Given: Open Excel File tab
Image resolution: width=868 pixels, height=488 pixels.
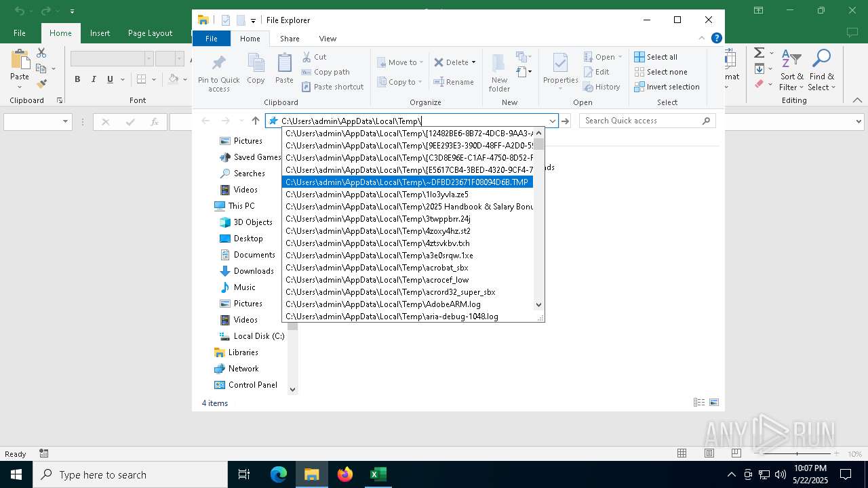Looking at the screenshot, I should point(20,33).
